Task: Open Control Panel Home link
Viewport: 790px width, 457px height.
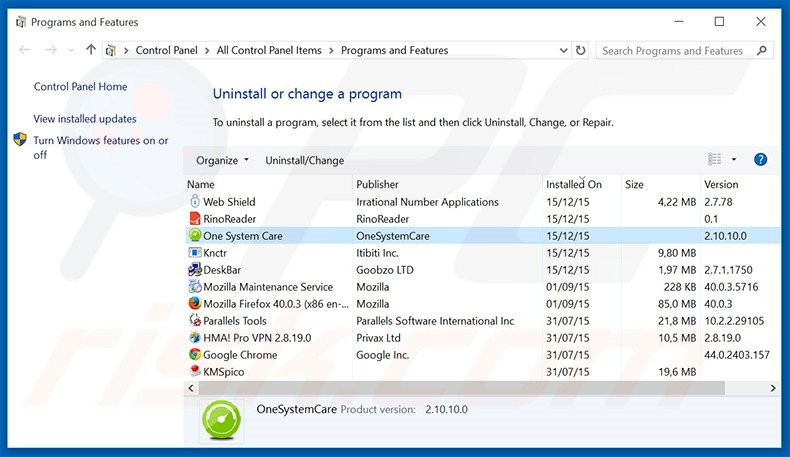Action: tap(81, 87)
